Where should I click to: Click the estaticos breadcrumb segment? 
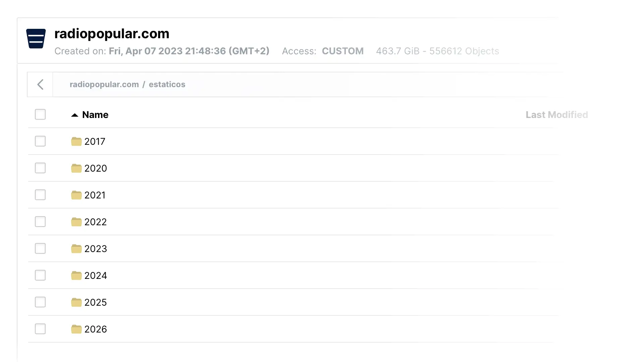click(x=167, y=84)
